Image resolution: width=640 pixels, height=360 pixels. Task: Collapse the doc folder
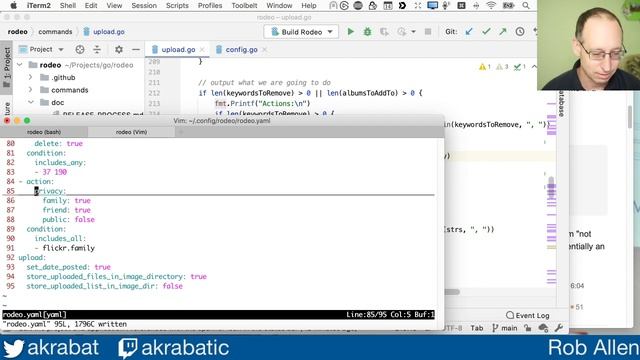31,102
